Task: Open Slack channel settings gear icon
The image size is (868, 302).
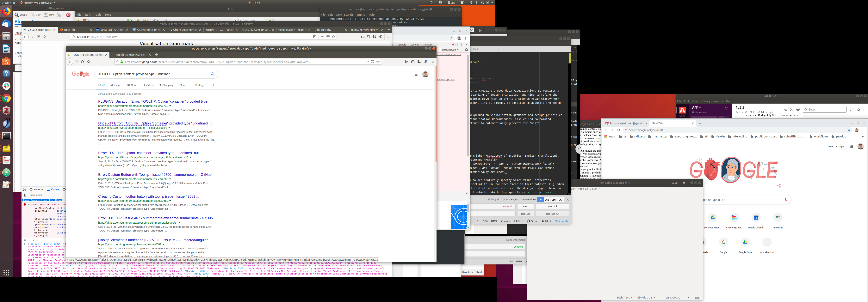Action: 798,109
